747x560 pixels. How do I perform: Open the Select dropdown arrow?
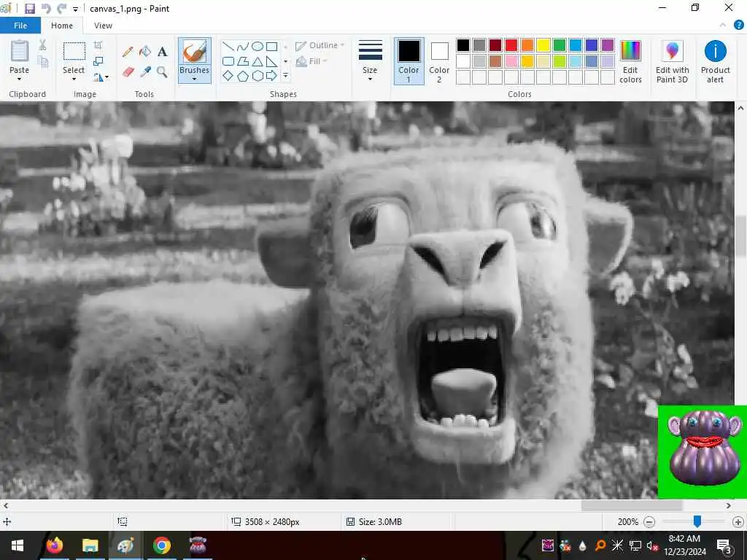click(x=74, y=79)
